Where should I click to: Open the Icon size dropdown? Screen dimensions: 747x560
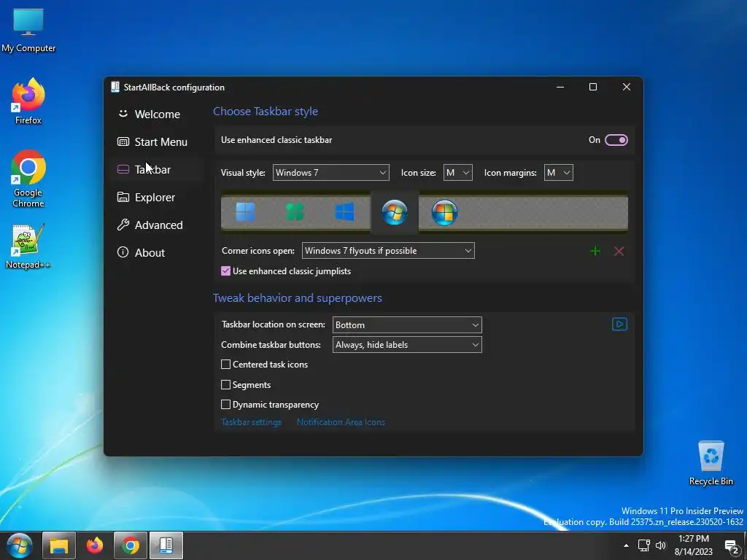(458, 172)
